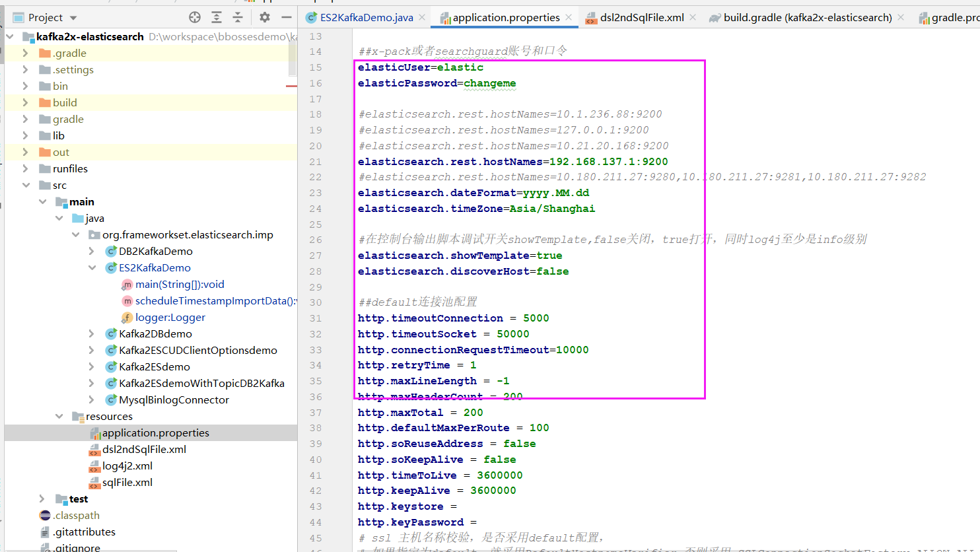Select the out folder icon
The width and height of the screenshot is (980, 552).
[45, 152]
